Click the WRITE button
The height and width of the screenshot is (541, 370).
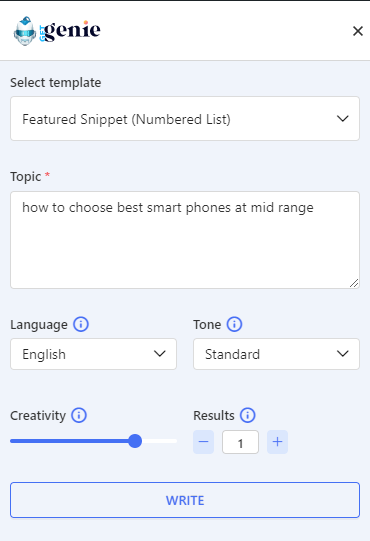click(185, 500)
